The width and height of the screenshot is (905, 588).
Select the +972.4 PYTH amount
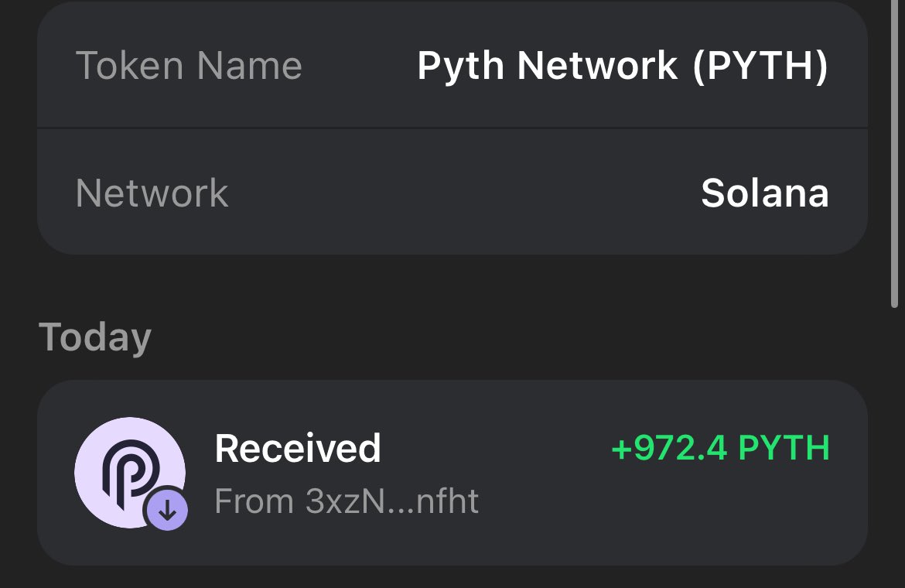(x=719, y=449)
